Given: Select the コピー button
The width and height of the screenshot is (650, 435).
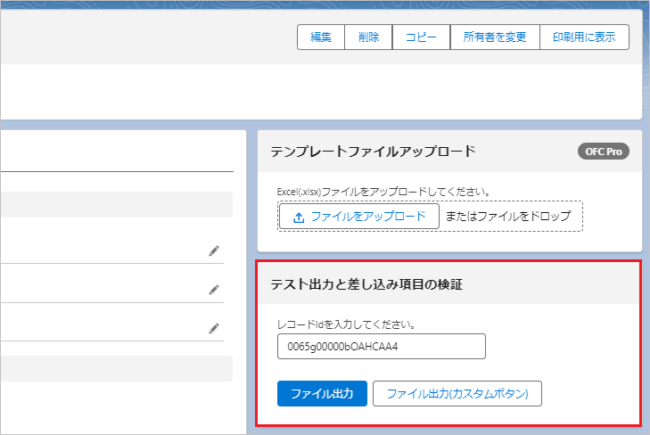Looking at the screenshot, I should pyautogui.click(x=421, y=37).
